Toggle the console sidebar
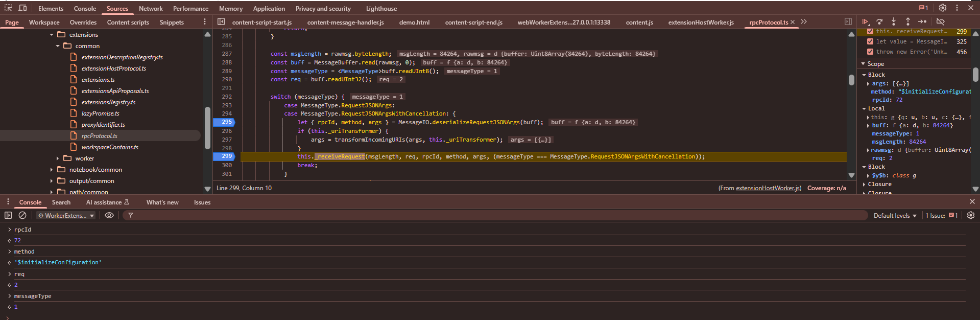This screenshot has width=980, height=320. pos(8,215)
